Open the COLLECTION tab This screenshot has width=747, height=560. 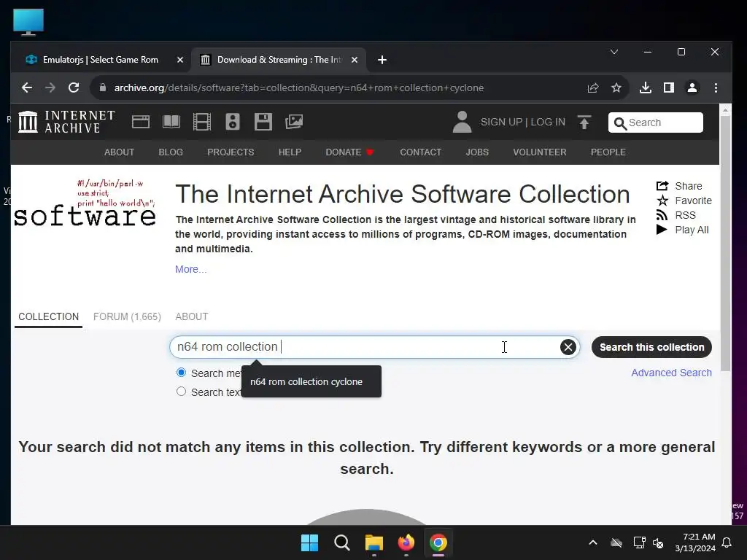49,316
